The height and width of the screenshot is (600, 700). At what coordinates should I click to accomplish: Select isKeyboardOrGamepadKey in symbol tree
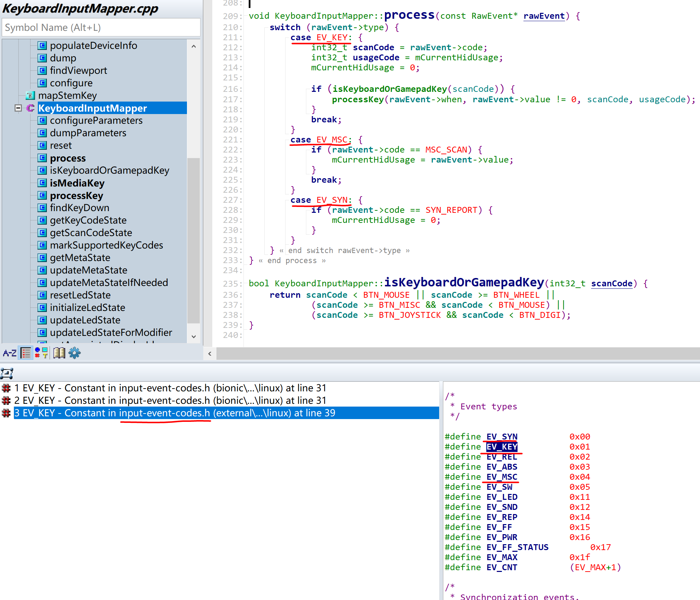(110, 170)
